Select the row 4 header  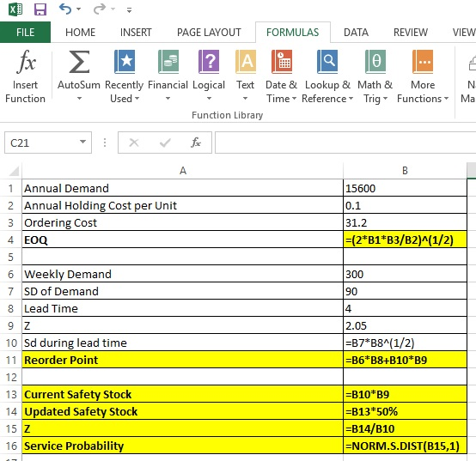(11, 240)
